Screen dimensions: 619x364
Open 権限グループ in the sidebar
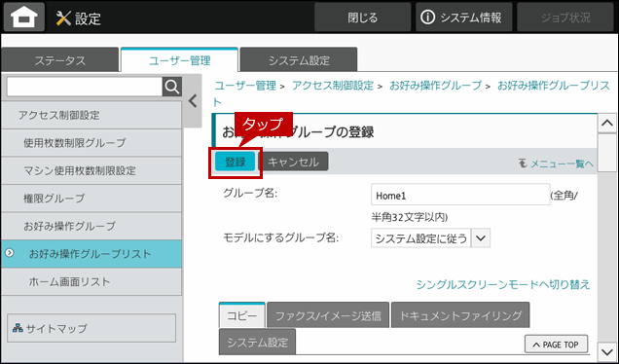click(91, 199)
